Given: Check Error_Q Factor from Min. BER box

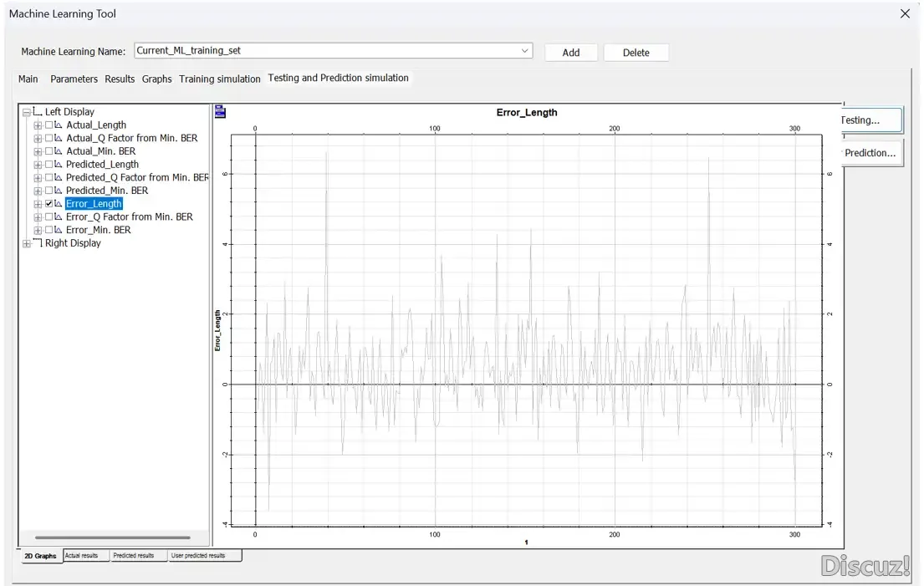Looking at the screenshot, I should click(x=48, y=217).
